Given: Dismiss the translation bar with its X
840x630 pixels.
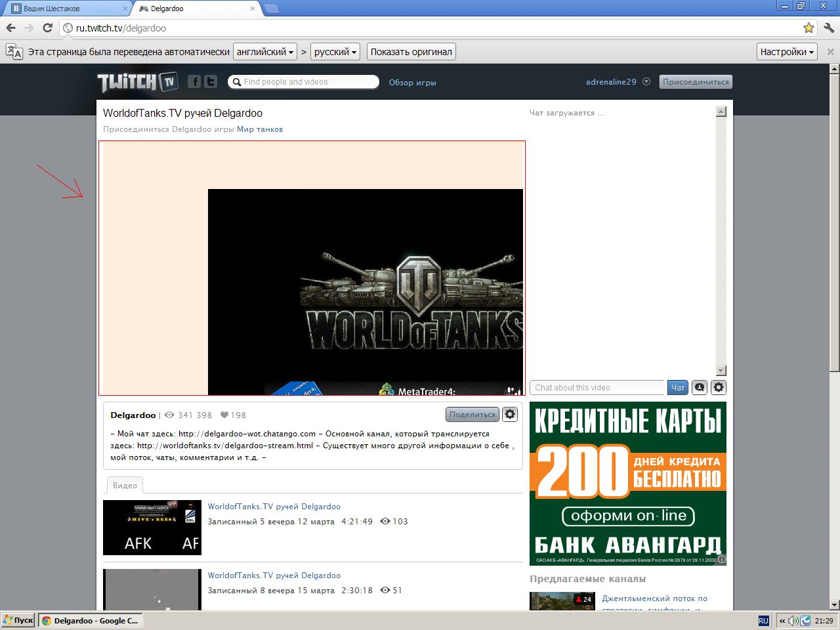Looking at the screenshot, I should (830, 52).
